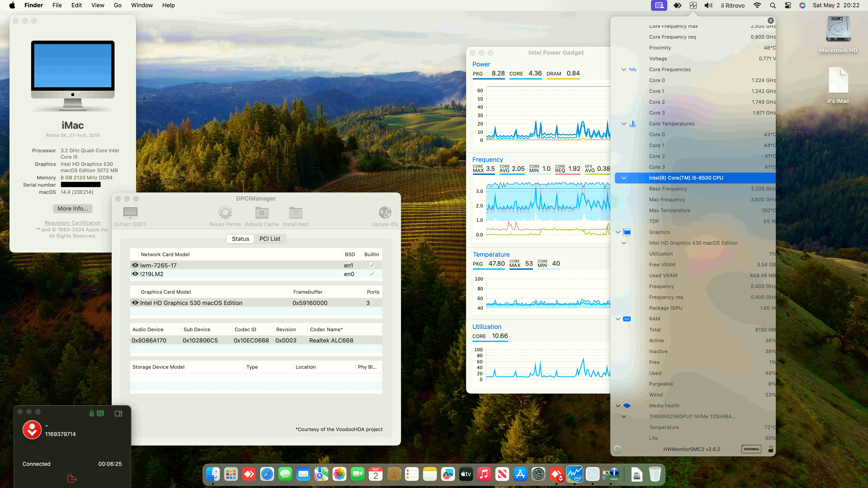The image size is (868, 488).
Task: Toggle eye icon for I219LM2
Action: (135, 274)
